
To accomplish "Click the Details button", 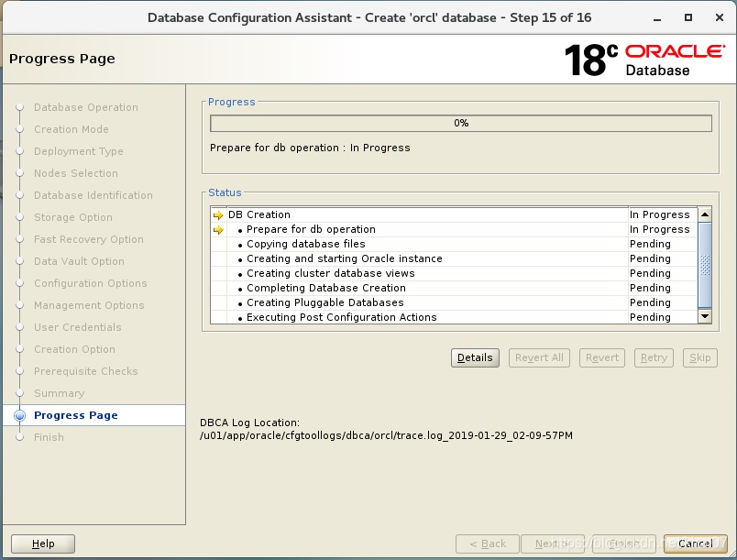I will tap(475, 358).
